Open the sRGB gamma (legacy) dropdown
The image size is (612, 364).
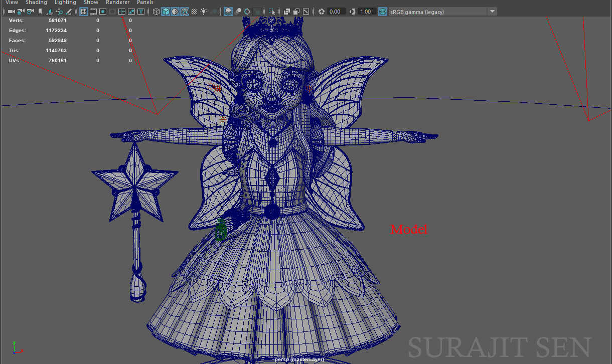pyautogui.click(x=492, y=11)
